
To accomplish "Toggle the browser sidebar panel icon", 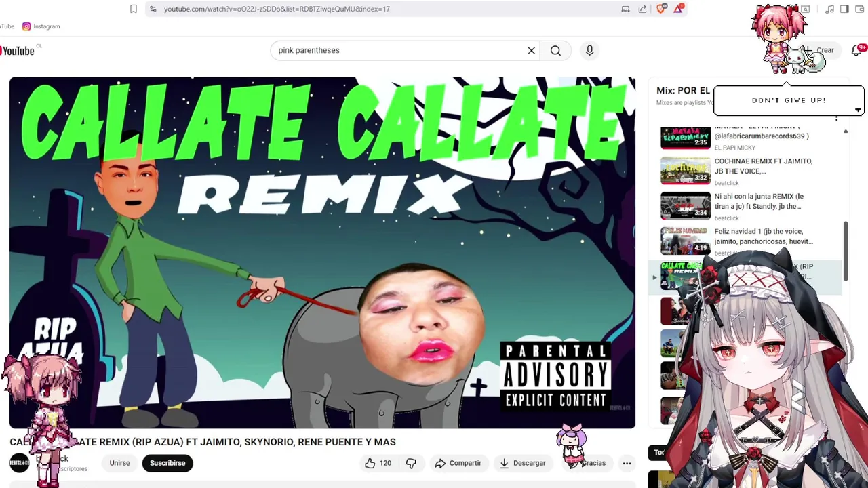I will click(x=844, y=9).
